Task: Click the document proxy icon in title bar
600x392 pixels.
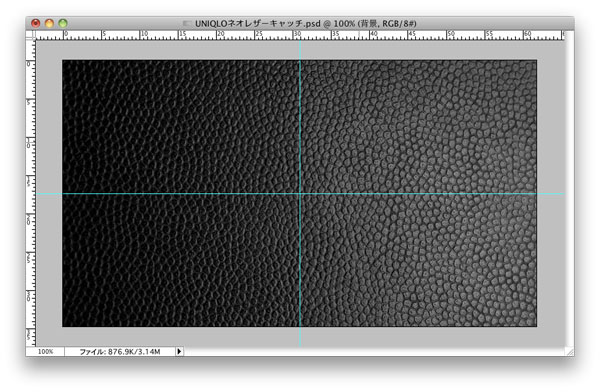Action: 187,23
